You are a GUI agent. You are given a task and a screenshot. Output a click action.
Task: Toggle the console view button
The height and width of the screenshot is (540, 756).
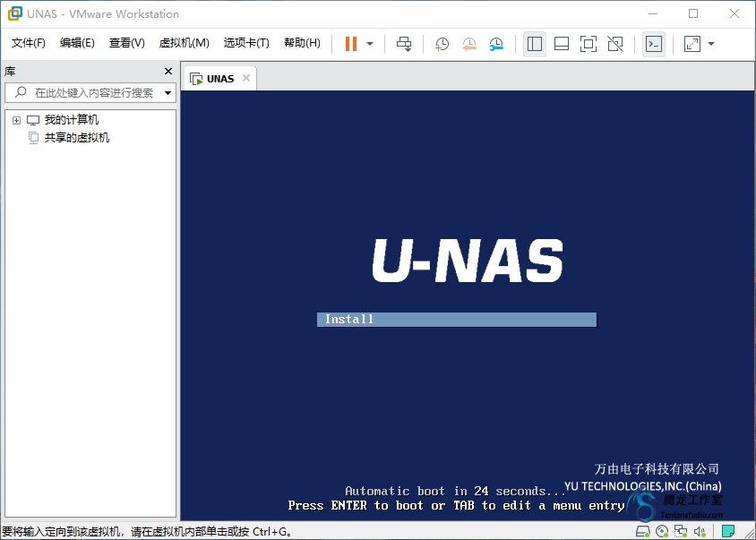click(x=654, y=44)
